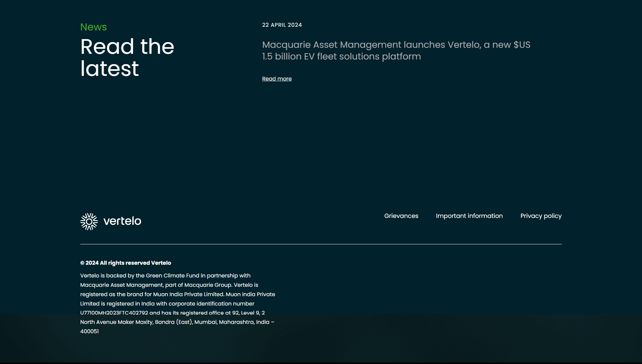The width and height of the screenshot is (642, 364).
Task: Click the 22 APRIL 2024 date
Action: (282, 25)
